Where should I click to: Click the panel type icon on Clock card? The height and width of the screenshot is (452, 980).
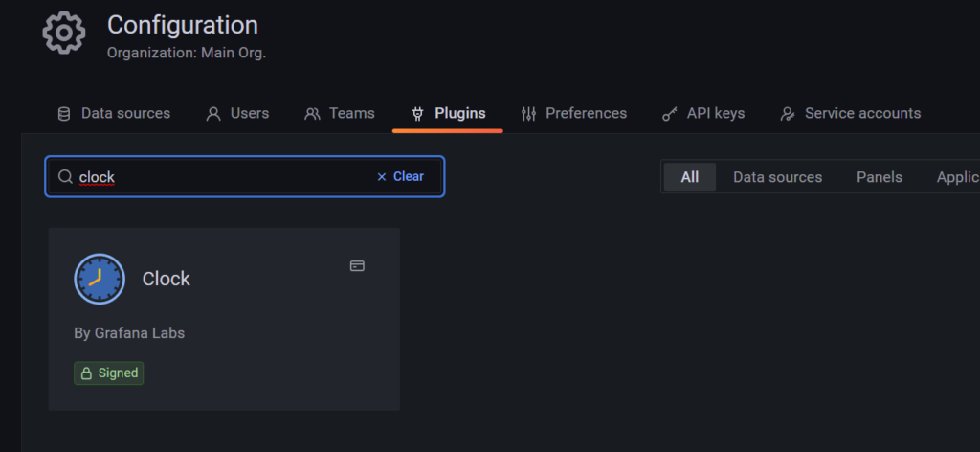coord(357,265)
